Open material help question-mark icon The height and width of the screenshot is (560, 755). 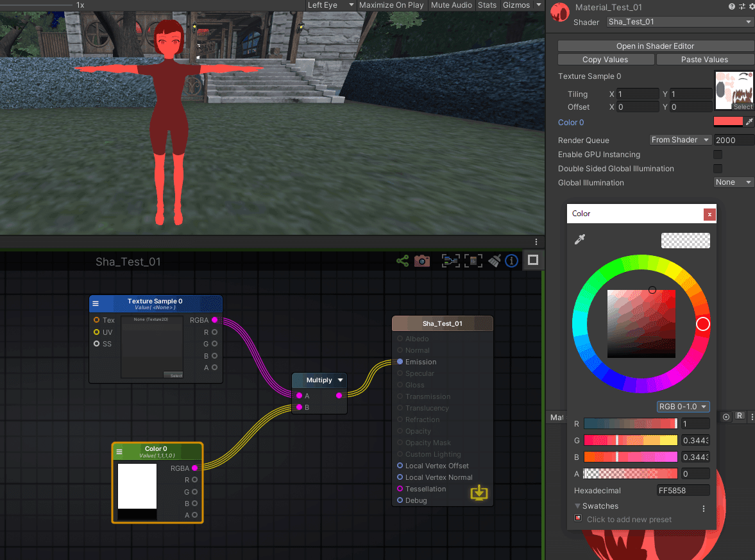click(x=732, y=6)
